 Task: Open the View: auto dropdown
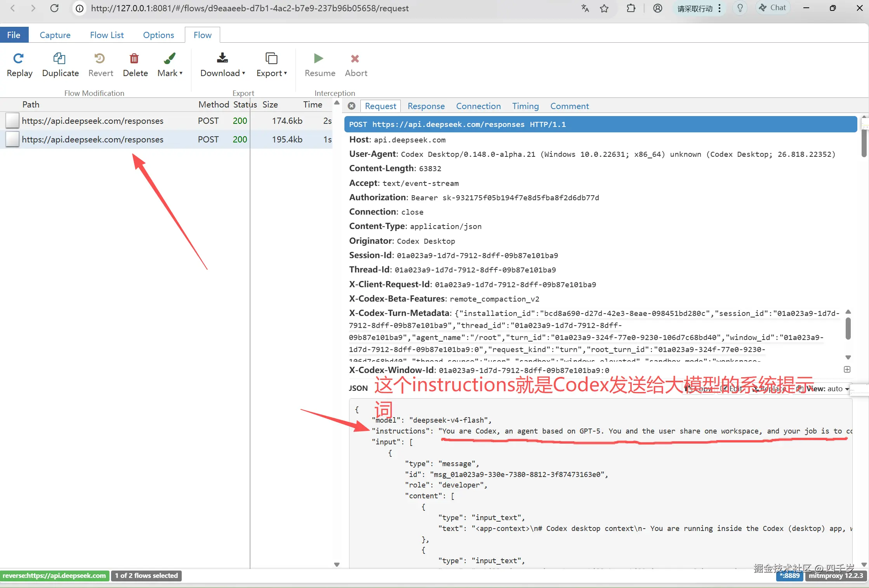(828, 389)
